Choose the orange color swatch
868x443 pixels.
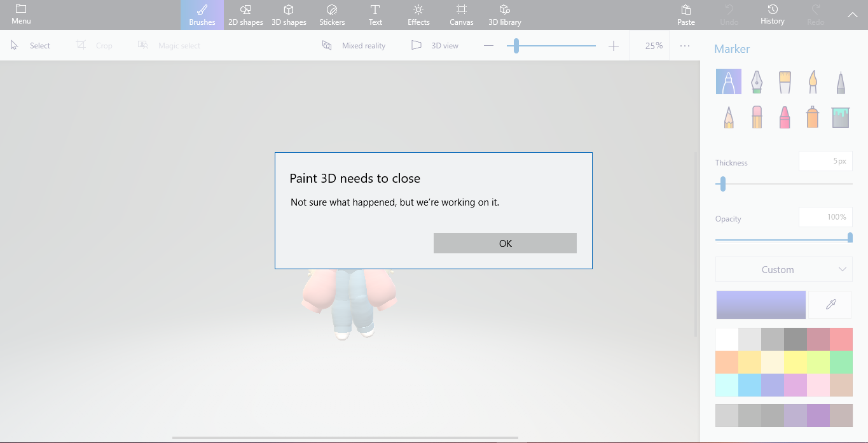[x=727, y=362]
